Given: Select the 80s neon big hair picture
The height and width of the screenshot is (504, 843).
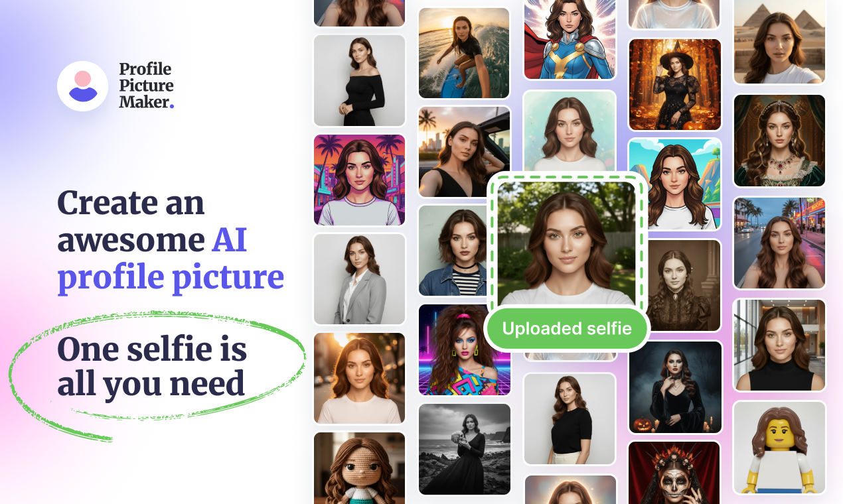Looking at the screenshot, I should pyautogui.click(x=464, y=349).
